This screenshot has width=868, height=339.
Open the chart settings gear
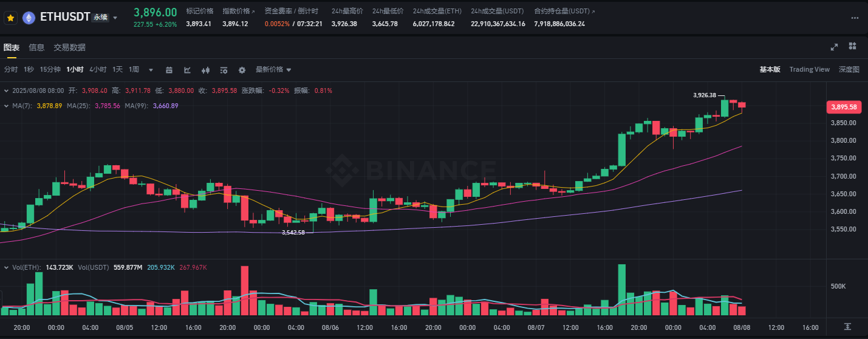pos(242,70)
